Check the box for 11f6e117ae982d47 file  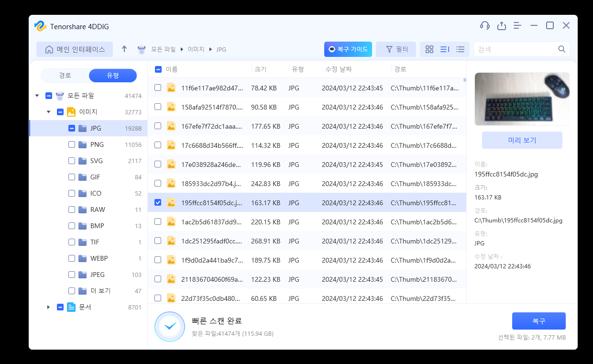(x=158, y=88)
